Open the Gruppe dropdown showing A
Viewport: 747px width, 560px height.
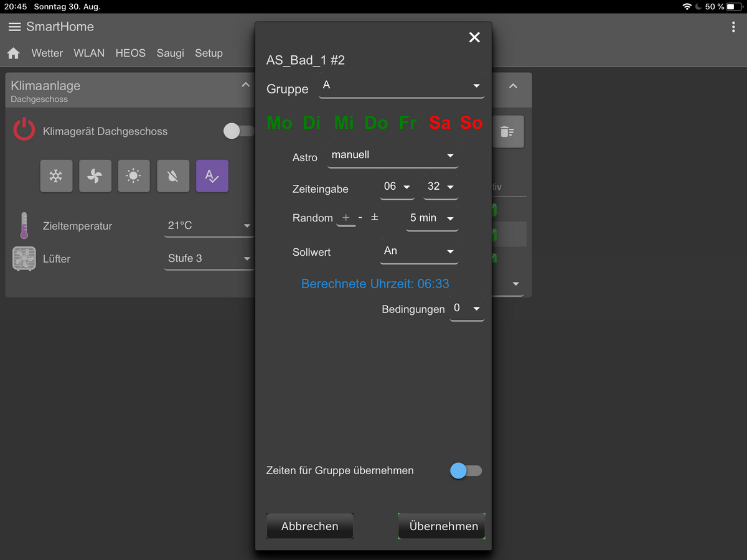[402, 86]
